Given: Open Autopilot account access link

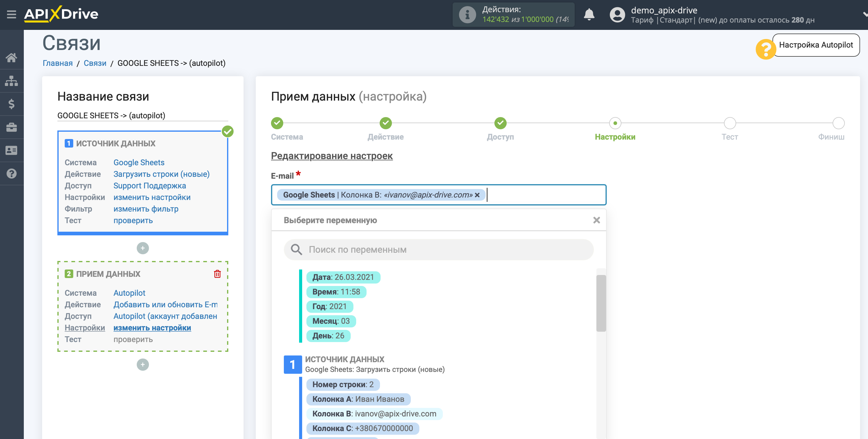Looking at the screenshot, I should (165, 316).
